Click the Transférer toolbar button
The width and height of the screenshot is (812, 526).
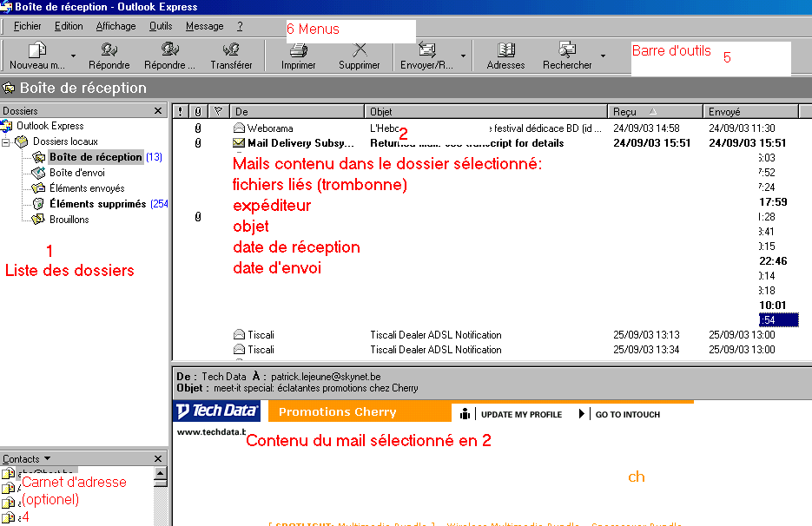coord(231,56)
